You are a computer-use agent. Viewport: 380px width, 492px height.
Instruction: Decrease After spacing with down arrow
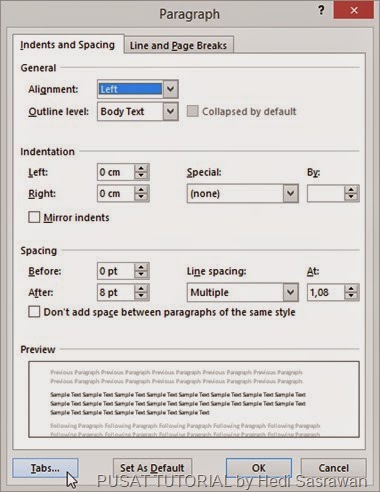point(141,296)
